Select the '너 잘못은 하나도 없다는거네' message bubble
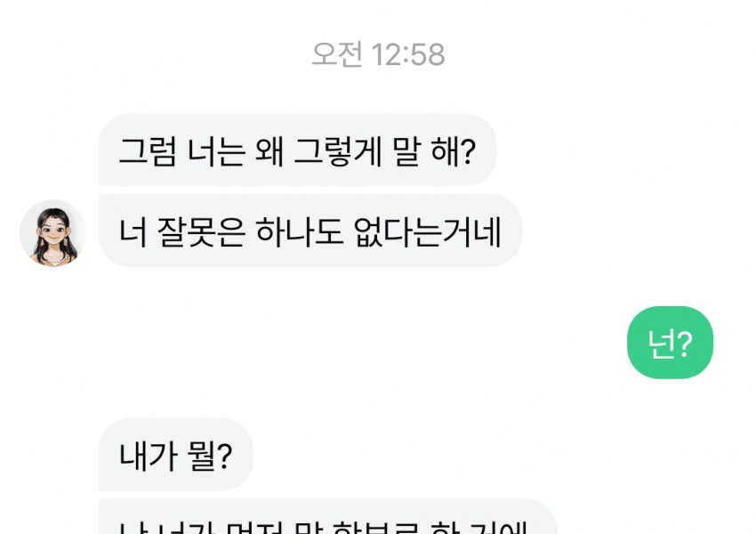This screenshot has height=534, width=756. point(310,231)
